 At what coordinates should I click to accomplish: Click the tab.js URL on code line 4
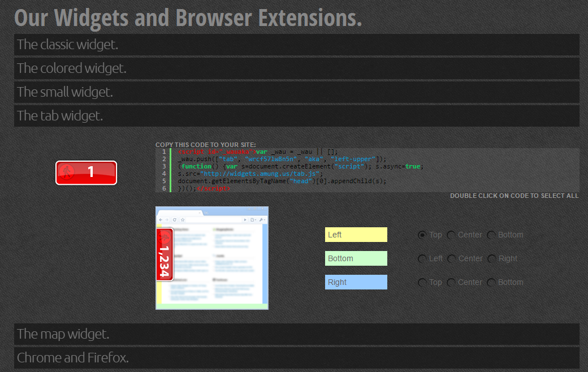tap(260, 174)
